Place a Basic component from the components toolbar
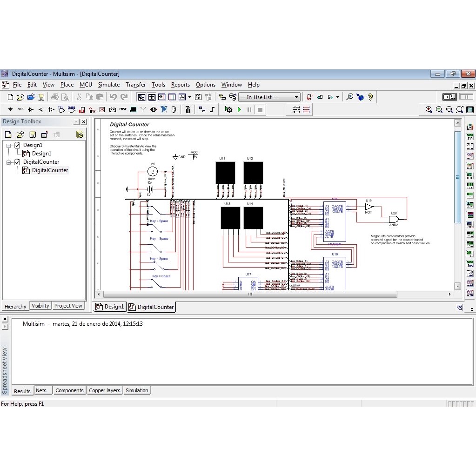476x476 pixels. click(21, 109)
